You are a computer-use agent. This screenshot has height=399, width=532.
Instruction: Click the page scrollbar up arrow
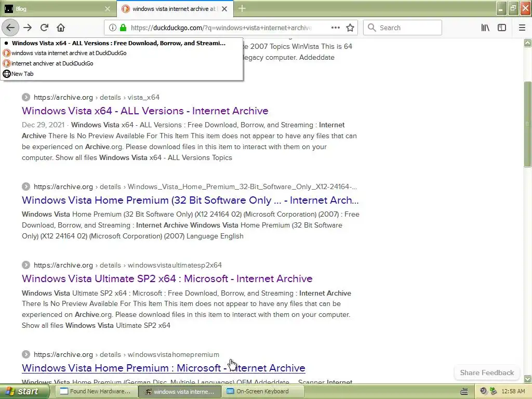pos(528,43)
